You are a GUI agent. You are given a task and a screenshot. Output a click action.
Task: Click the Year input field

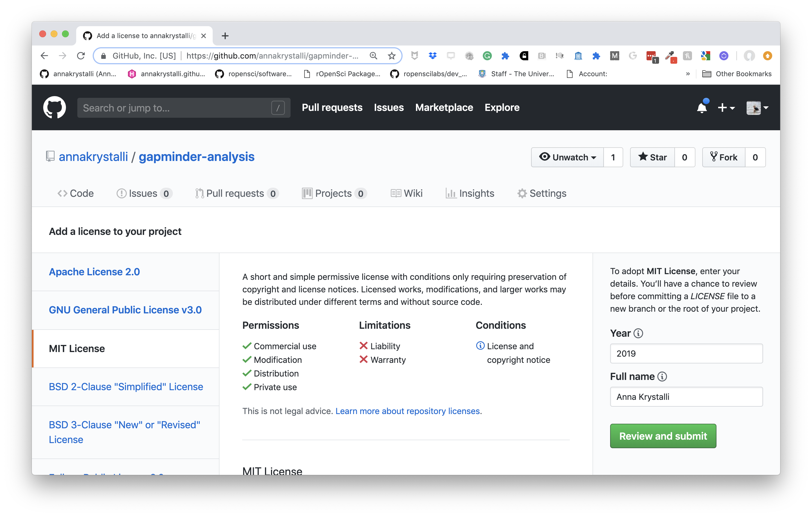(686, 353)
